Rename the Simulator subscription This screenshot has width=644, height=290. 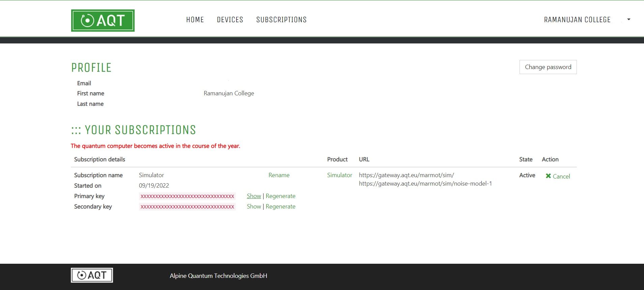point(279,175)
